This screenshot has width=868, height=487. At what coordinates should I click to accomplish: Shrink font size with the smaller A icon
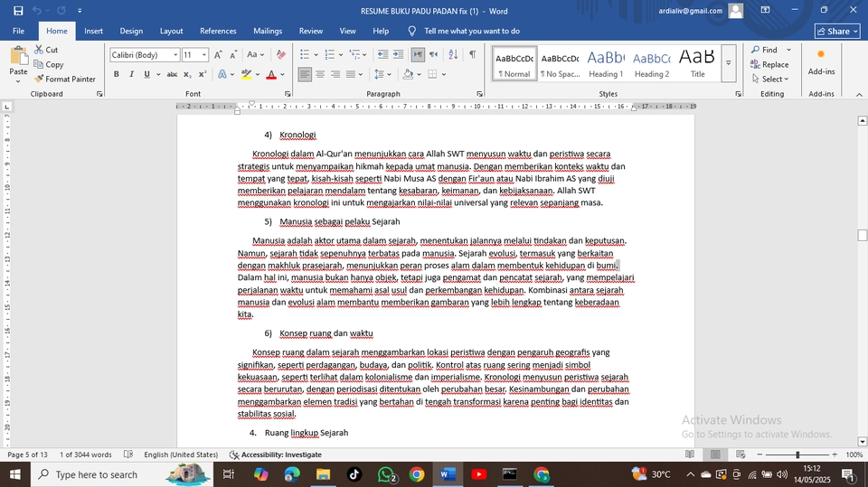pos(233,55)
